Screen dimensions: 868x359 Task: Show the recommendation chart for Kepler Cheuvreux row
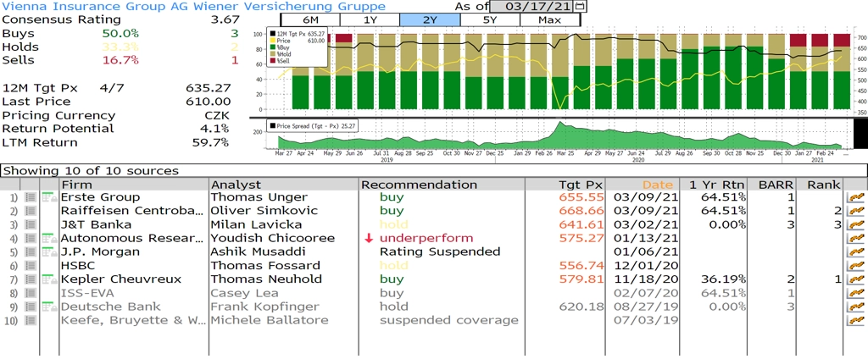[x=856, y=279]
